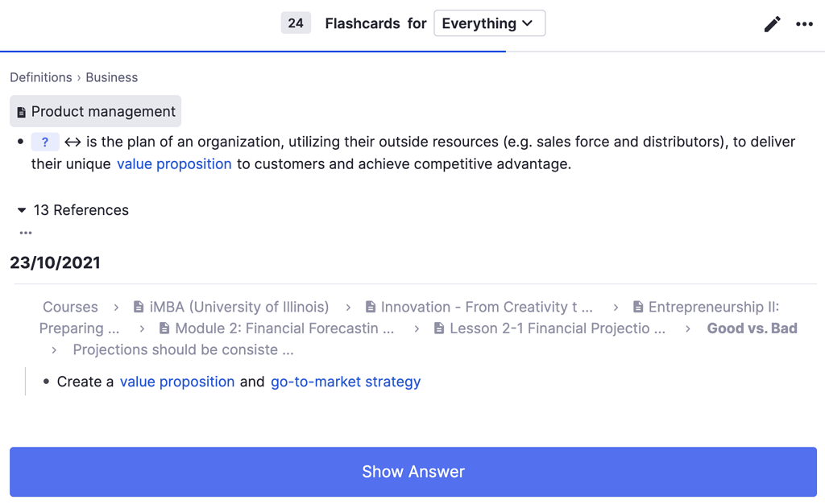Collapse the 13 References section
The image size is (825, 504).
21,210
